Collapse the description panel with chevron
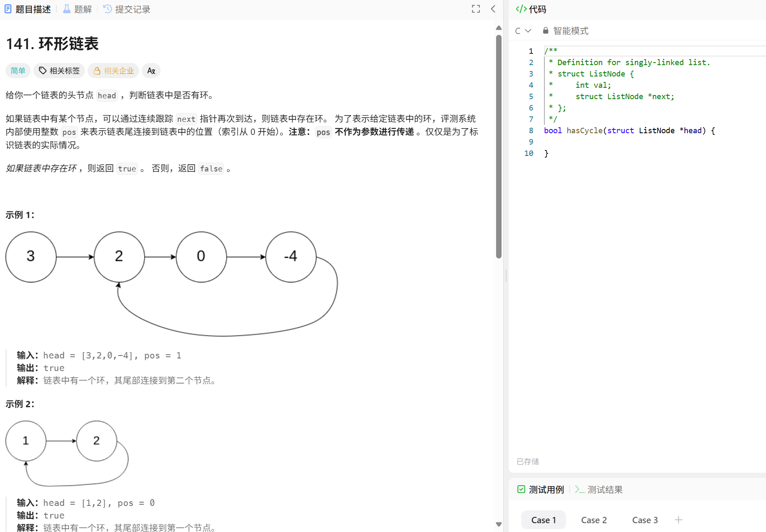This screenshot has height=532, width=766. [493, 9]
